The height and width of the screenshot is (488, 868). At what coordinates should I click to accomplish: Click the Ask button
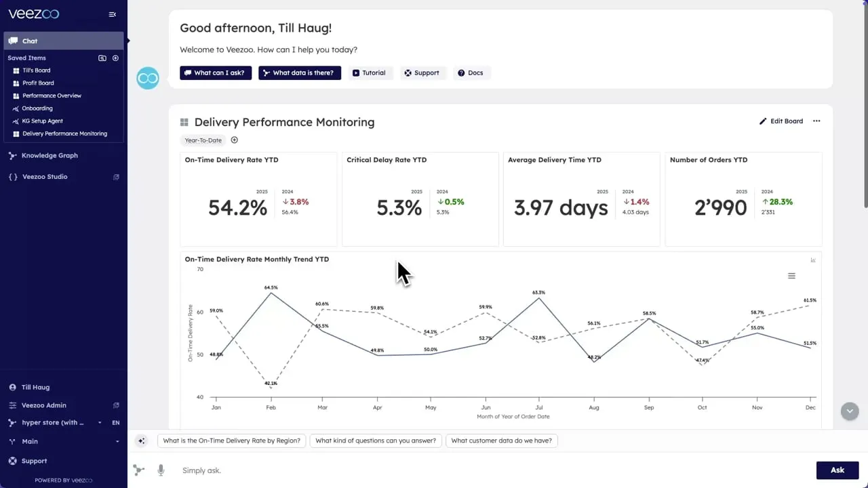837,470
